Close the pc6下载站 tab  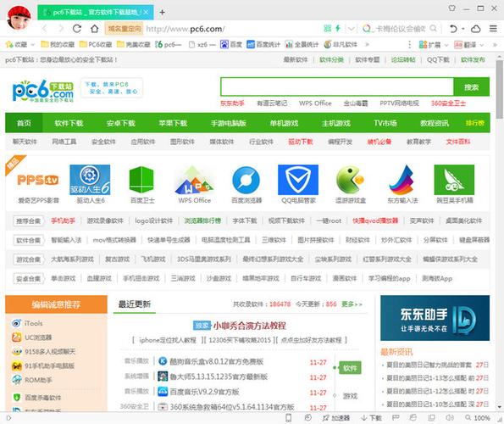pos(146,12)
